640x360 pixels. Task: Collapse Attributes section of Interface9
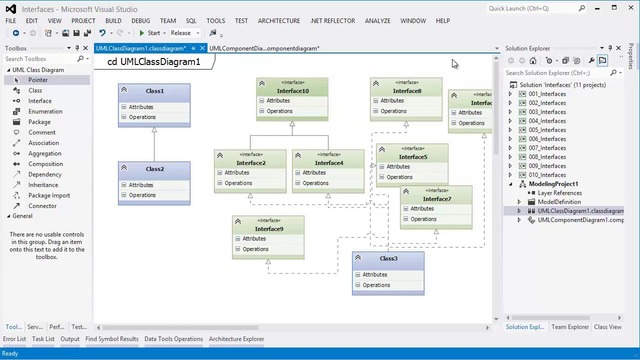click(x=238, y=238)
